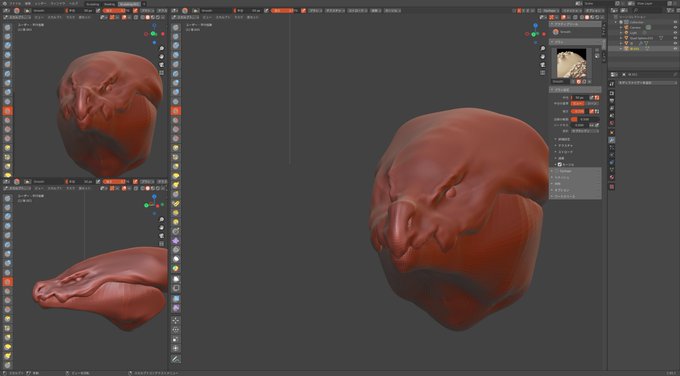Click the brush preview thumbnail in sidebar

click(572, 63)
